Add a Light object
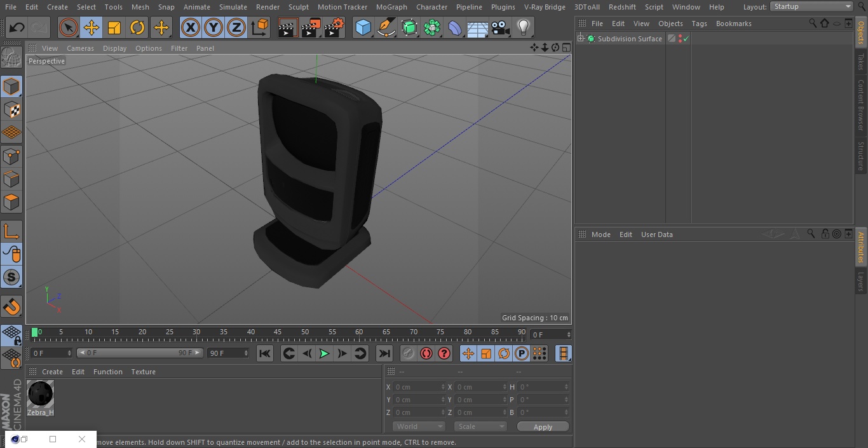The width and height of the screenshot is (868, 448). [523, 27]
